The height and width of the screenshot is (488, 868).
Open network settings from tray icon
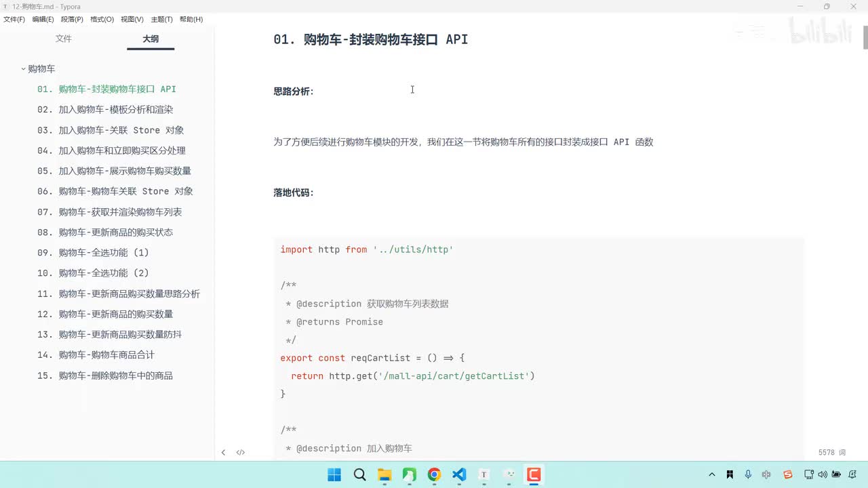click(810, 474)
